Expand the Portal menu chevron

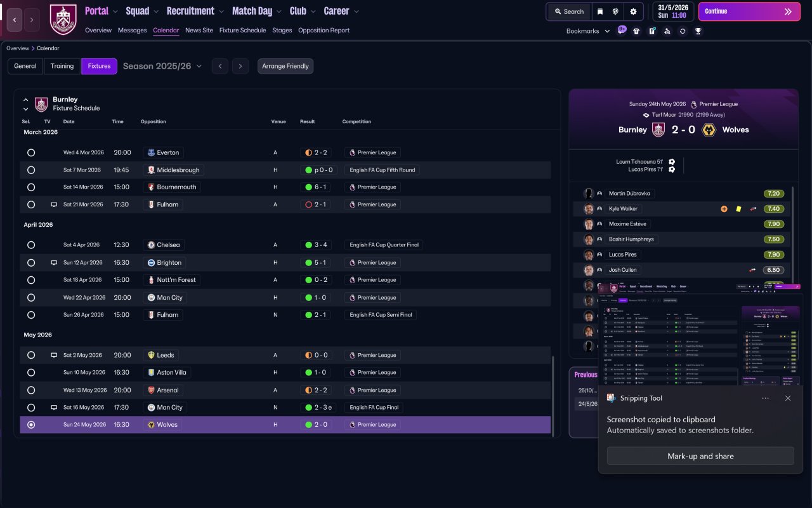tap(115, 11)
